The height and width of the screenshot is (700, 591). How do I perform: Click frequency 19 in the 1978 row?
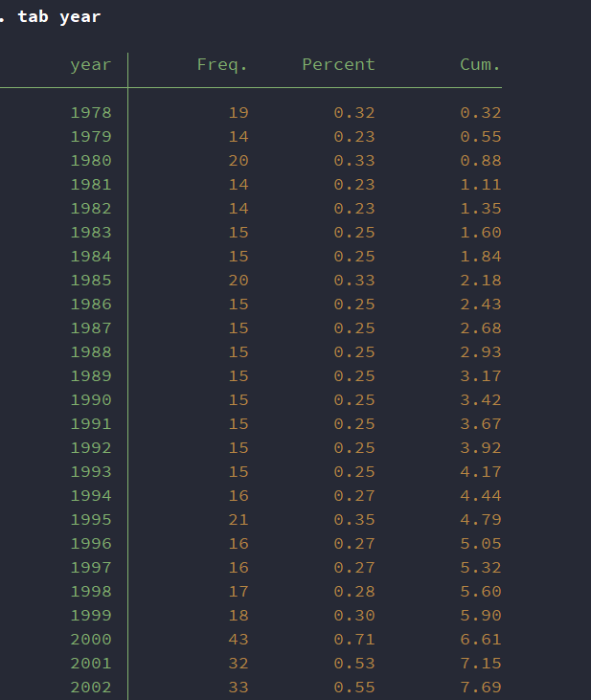pyautogui.click(x=238, y=113)
